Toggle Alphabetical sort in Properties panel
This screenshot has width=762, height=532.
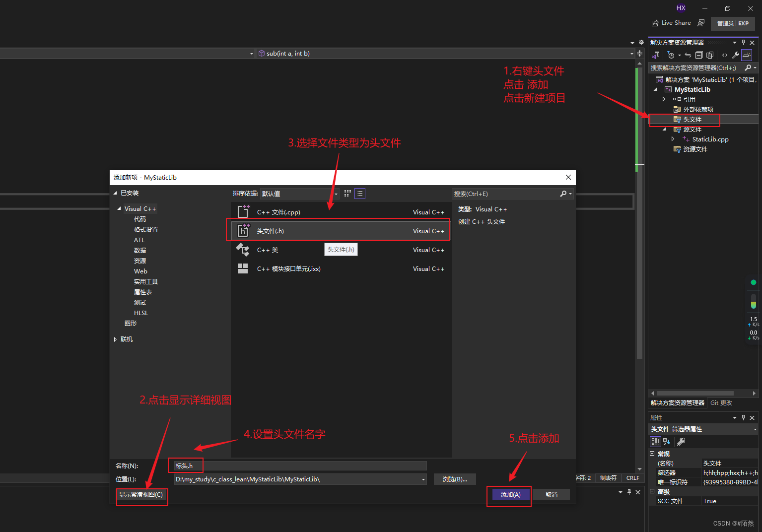pos(667,442)
